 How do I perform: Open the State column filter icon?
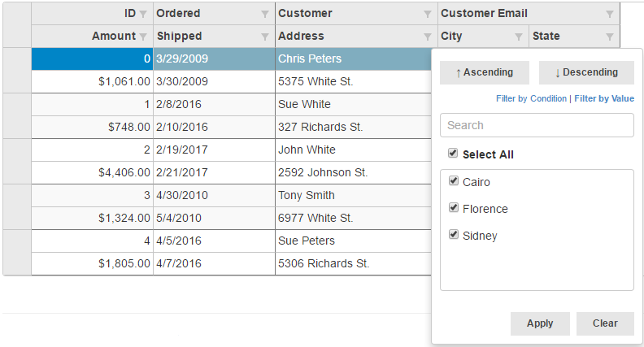[x=610, y=37]
